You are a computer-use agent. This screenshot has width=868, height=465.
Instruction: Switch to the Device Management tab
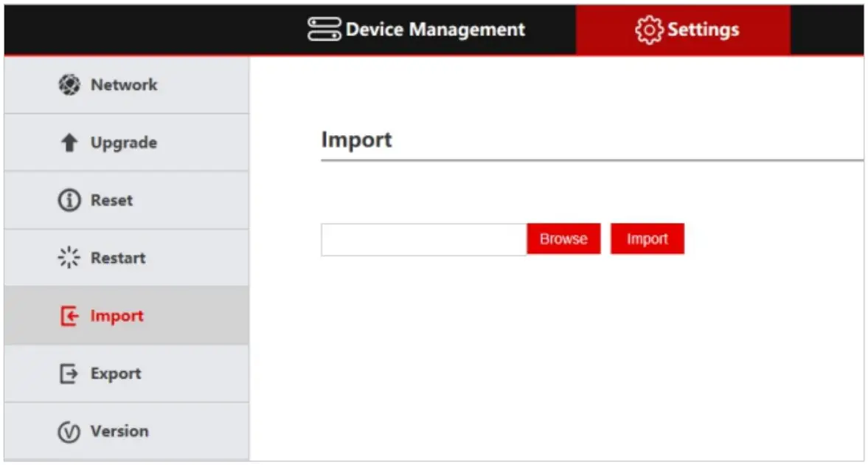[415, 29]
